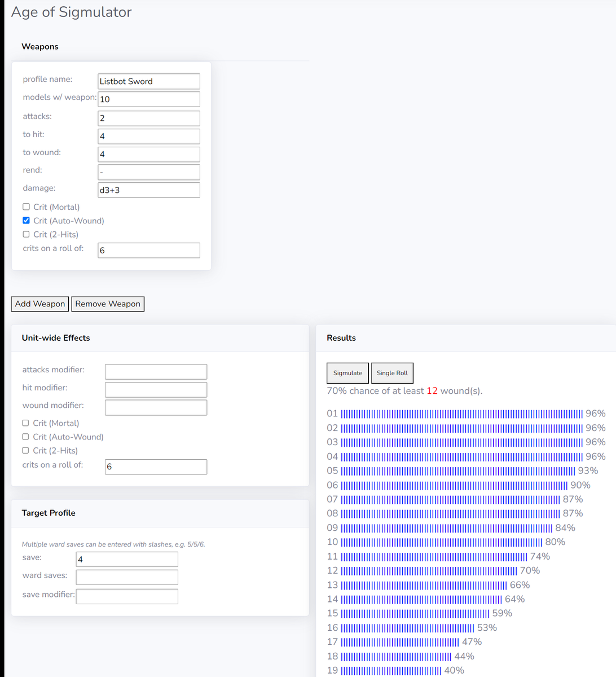This screenshot has width=616, height=677.
Task: Focus the target save field
Action: (127, 559)
